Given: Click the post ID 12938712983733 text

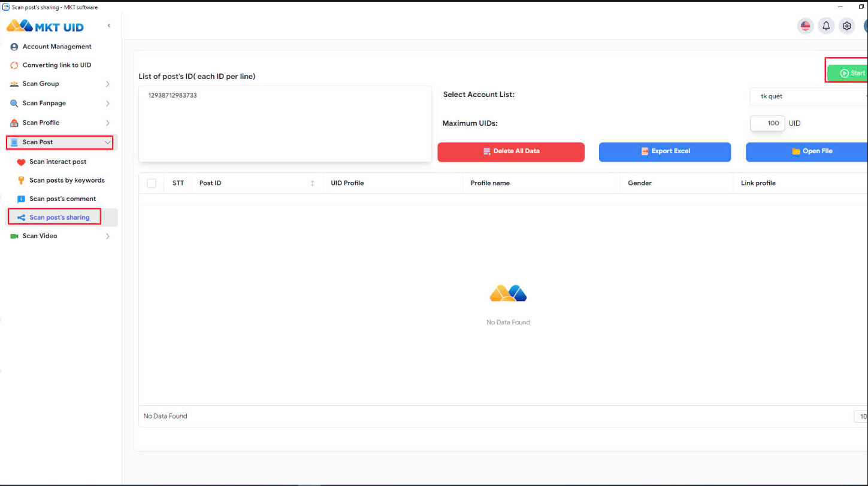Looking at the screenshot, I should click(173, 95).
